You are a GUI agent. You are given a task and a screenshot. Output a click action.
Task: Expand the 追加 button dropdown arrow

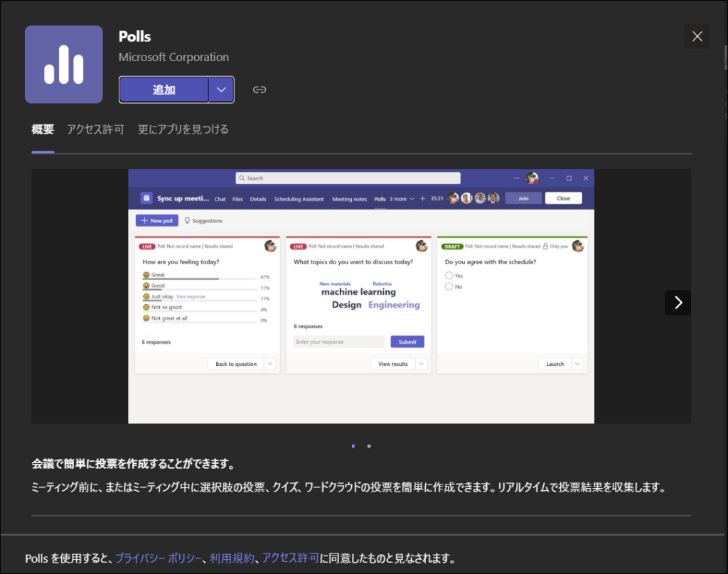coord(222,90)
